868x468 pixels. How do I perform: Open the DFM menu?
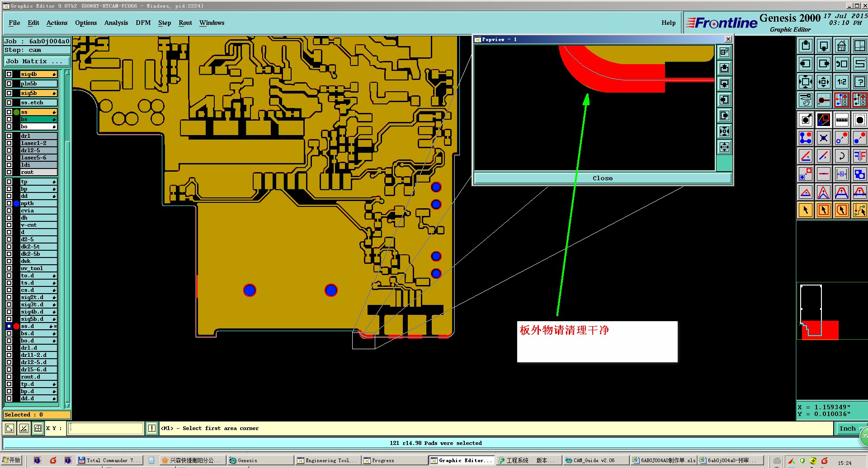coord(143,23)
